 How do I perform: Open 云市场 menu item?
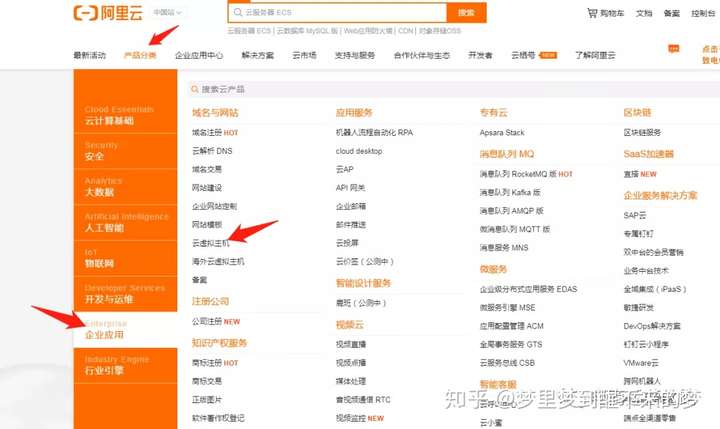click(304, 56)
